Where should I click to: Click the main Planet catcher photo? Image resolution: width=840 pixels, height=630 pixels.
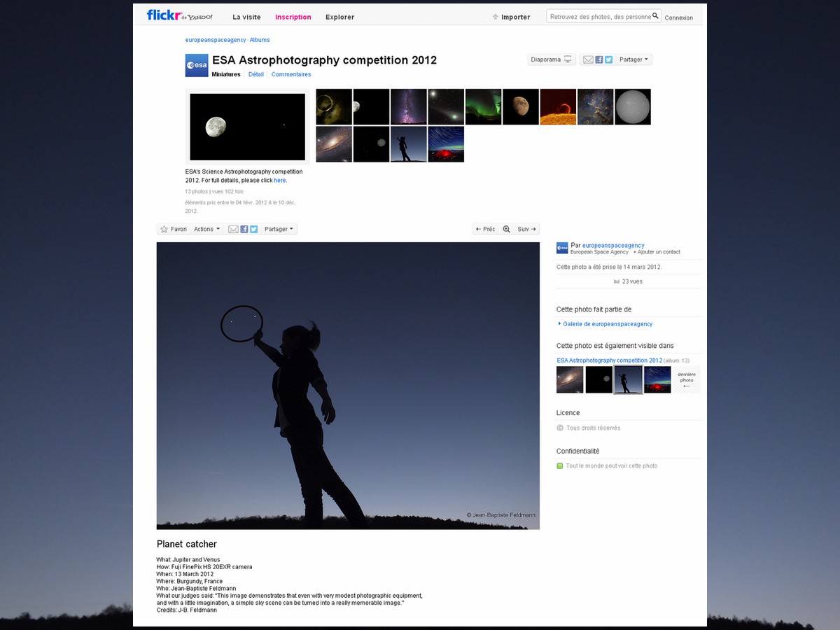348,386
